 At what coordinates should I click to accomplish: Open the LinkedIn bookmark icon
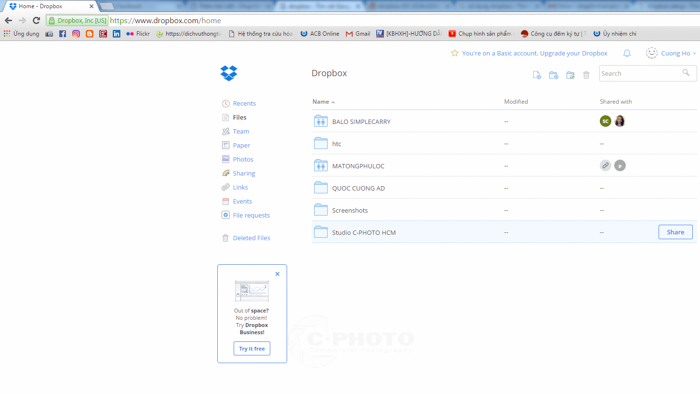117,34
